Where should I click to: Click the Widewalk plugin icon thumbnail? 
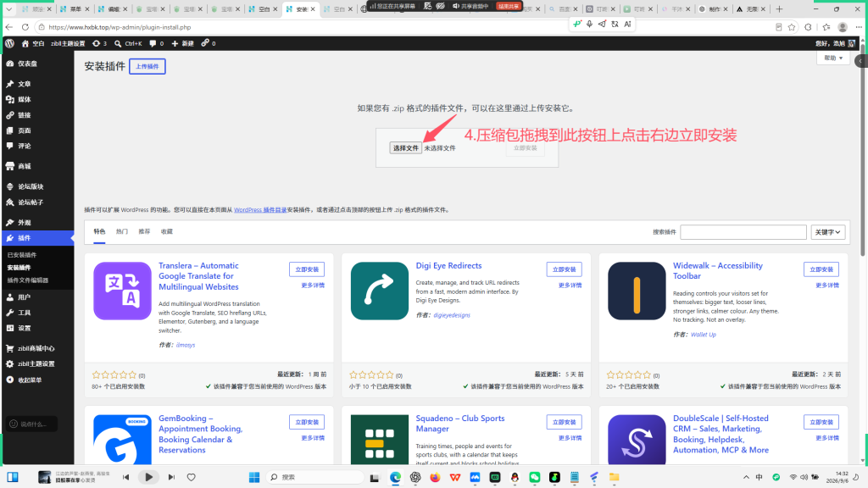[x=637, y=291]
